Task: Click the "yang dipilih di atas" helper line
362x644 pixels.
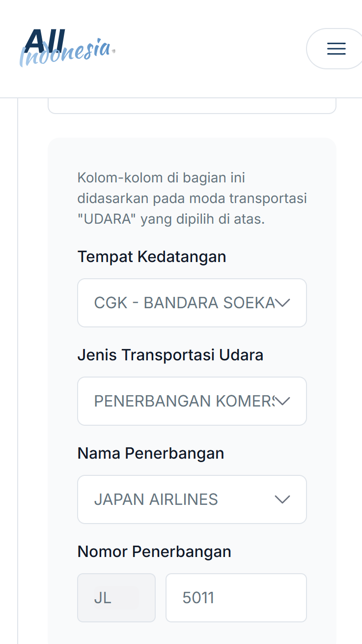Action: pos(202,219)
